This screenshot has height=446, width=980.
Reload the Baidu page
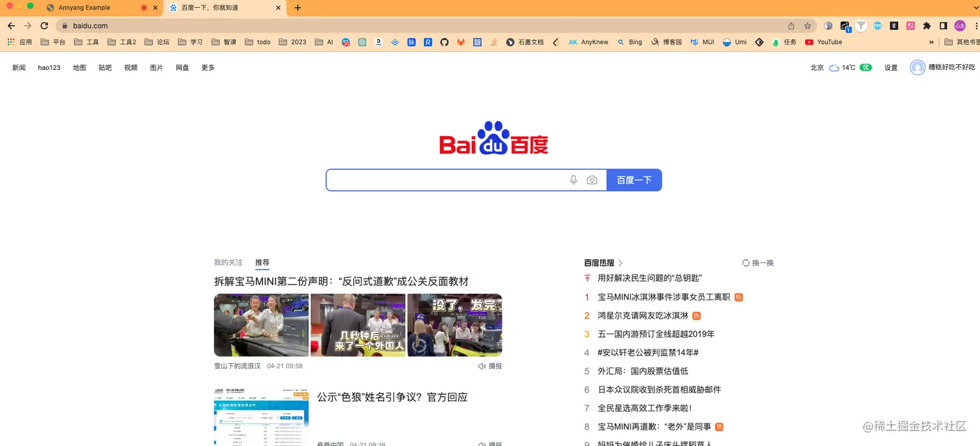pos(44,26)
